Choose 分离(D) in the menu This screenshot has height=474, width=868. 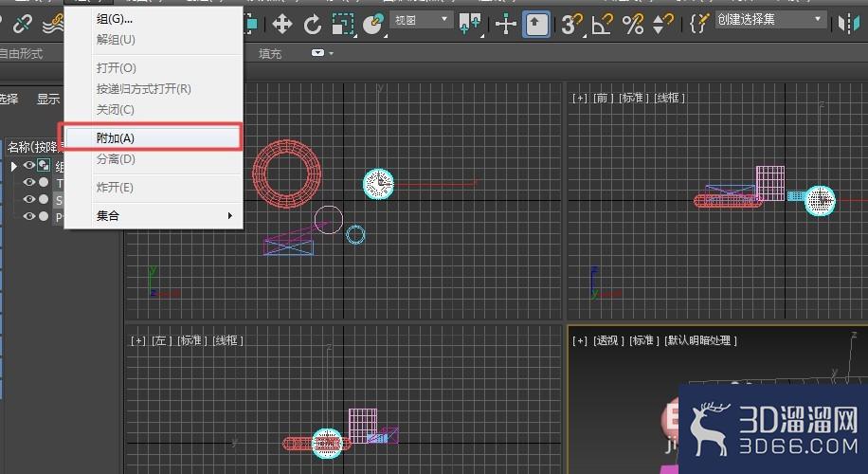[x=154, y=159]
